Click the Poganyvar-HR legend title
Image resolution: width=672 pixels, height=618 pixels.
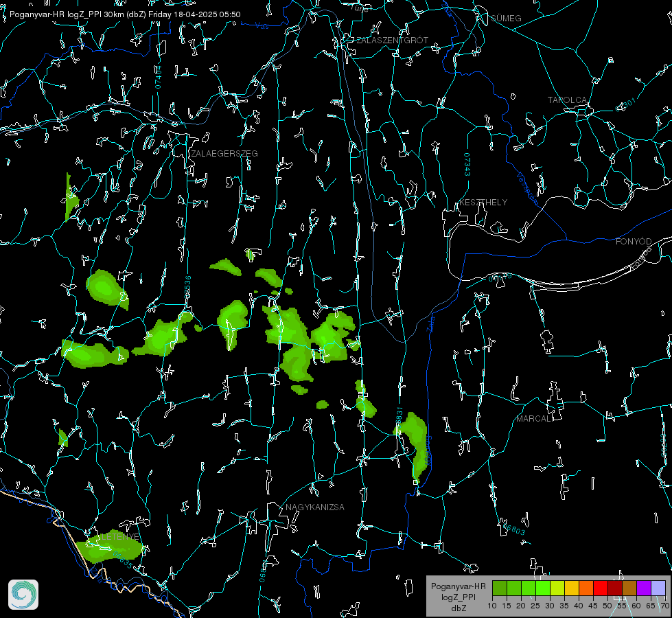pos(458,586)
